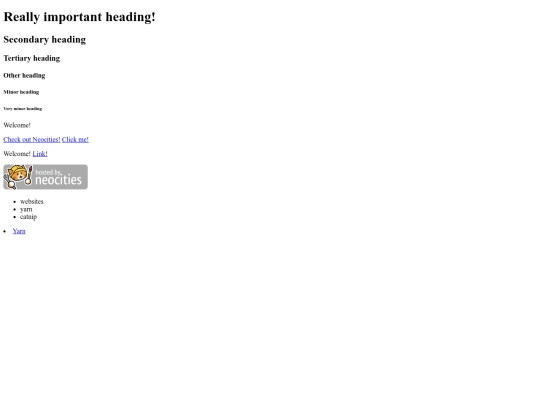The image size is (540, 405).
Task: Select the "Other heading" text
Action: pos(24,75)
